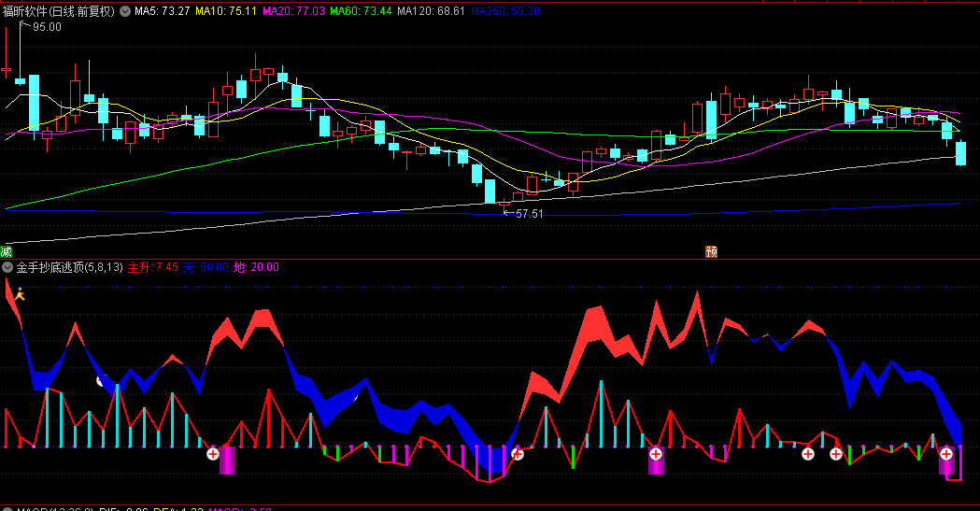
Task: Click the 57.51 low price label
Action: coord(530,214)
